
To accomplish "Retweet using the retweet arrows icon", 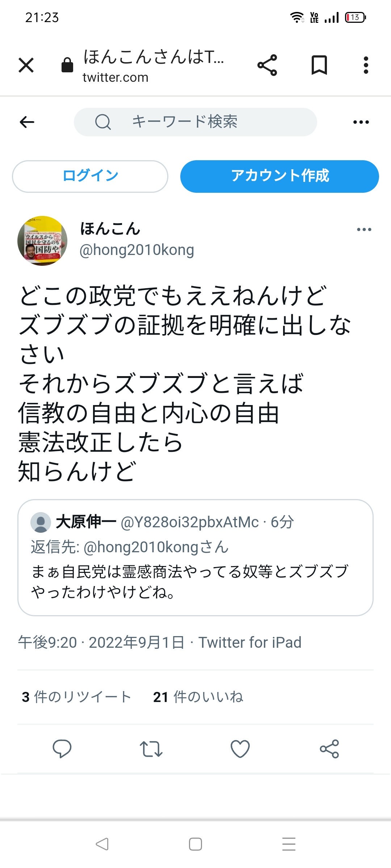I will pyautogui.click(x=151, y=749).
